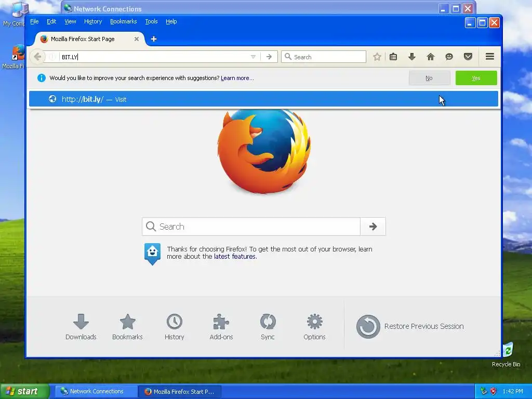The image size is (532, 399).
Task: Open Downloads from the start page
Action: tap(81, 327)
